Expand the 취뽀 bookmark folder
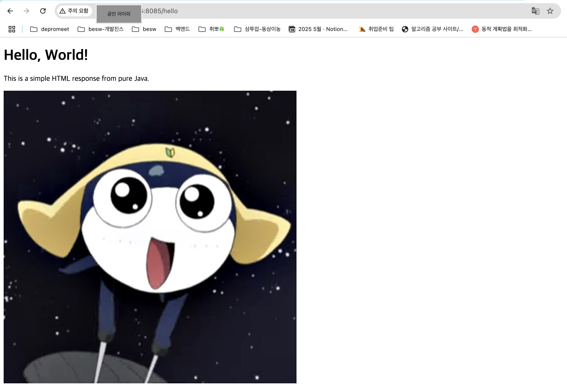This screenshot has width=567, height=392. coord(211,29)
